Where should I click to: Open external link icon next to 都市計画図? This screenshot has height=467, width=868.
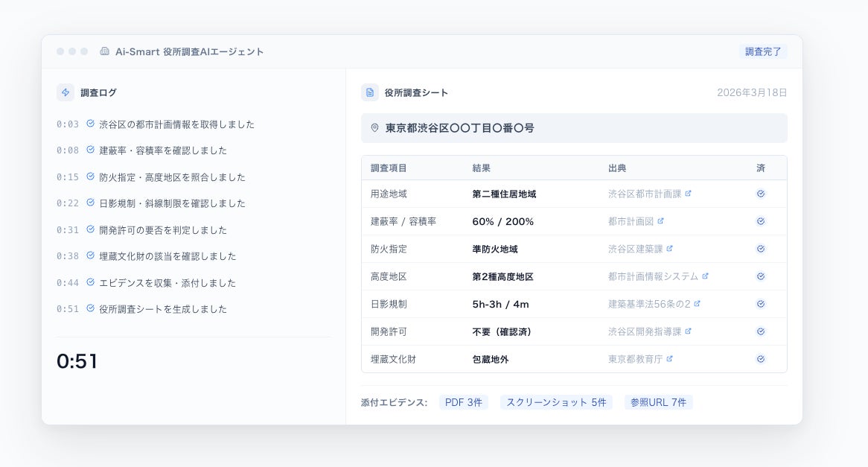(660, 221)
